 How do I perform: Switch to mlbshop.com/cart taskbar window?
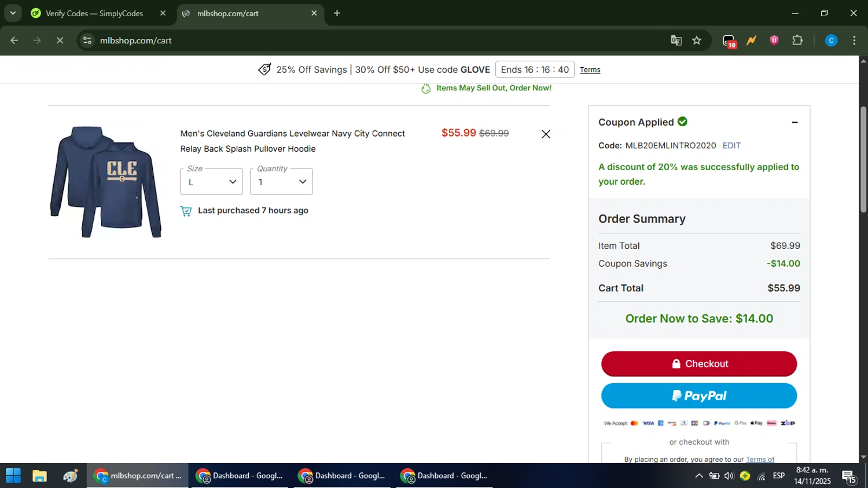coord(138,476)
